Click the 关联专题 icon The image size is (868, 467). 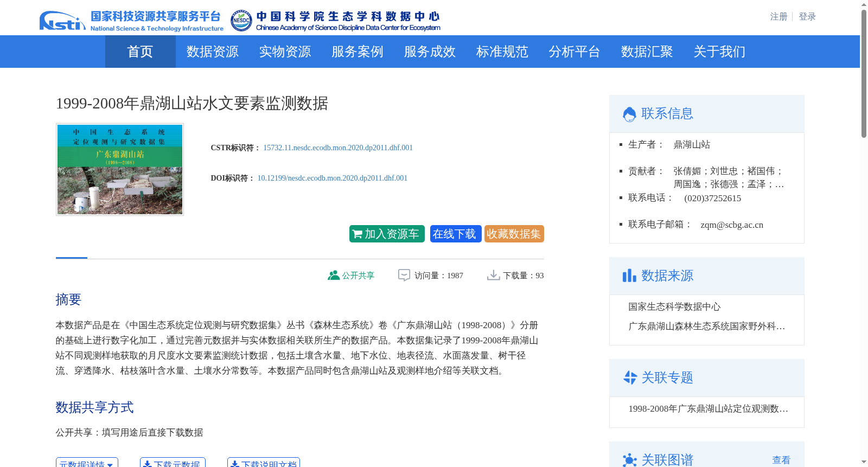coord(630,378)
